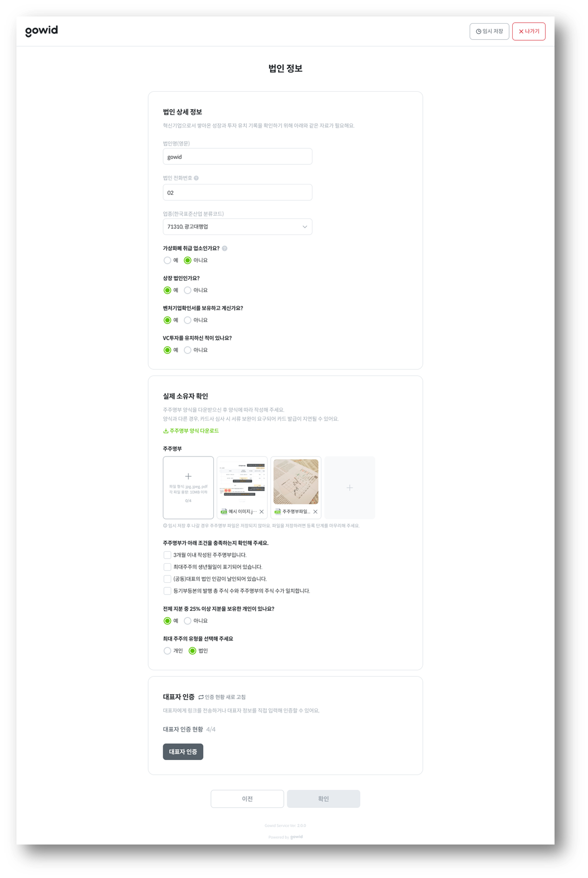This screenshot has width=588, height=878.
Task: Click the 법인명(영문) input field with gowid
Action: 237,157
